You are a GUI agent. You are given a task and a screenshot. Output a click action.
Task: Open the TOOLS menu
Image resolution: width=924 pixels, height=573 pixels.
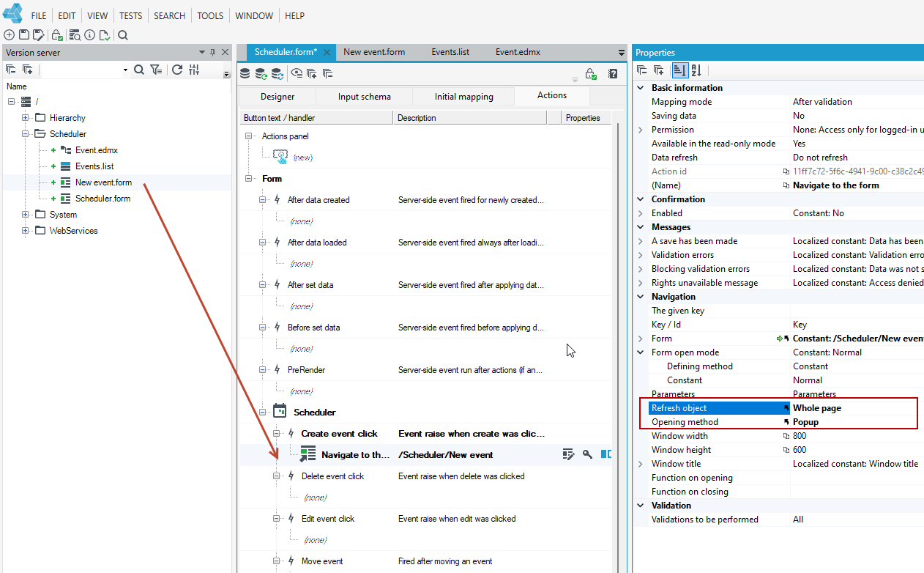pos(210,15)
